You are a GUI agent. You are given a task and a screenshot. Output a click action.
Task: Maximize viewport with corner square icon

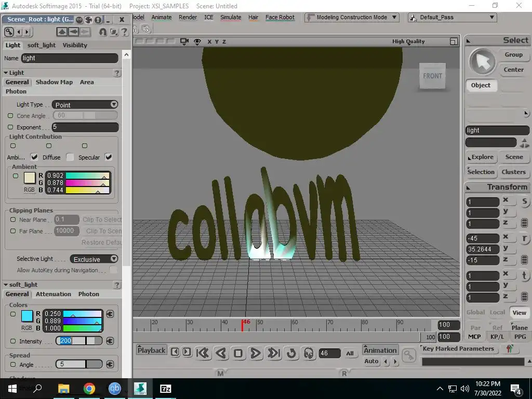click(x=453, y=42)
